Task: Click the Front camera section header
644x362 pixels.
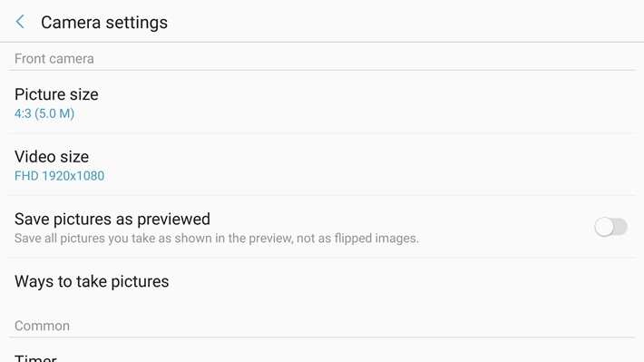Action: [54, 59]
